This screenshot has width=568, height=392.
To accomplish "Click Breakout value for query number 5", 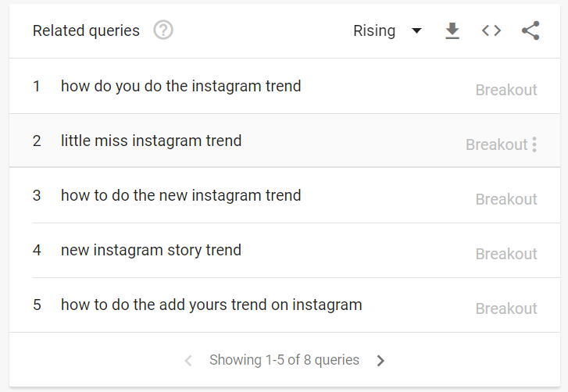I will 506,308.
